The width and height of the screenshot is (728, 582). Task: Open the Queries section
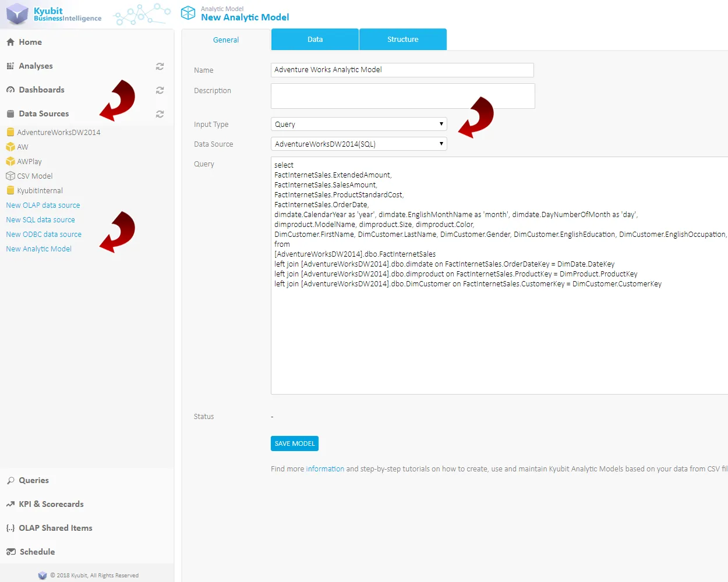(34, 480)
